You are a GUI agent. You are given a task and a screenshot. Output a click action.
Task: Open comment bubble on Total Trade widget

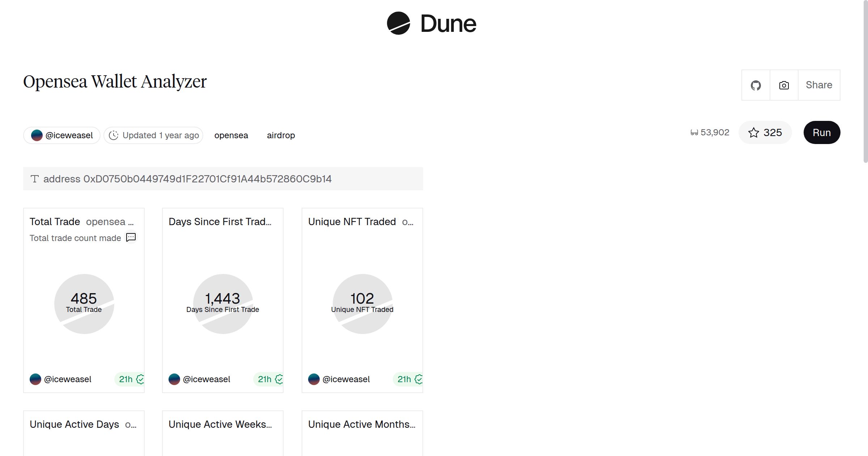(131, 237)
